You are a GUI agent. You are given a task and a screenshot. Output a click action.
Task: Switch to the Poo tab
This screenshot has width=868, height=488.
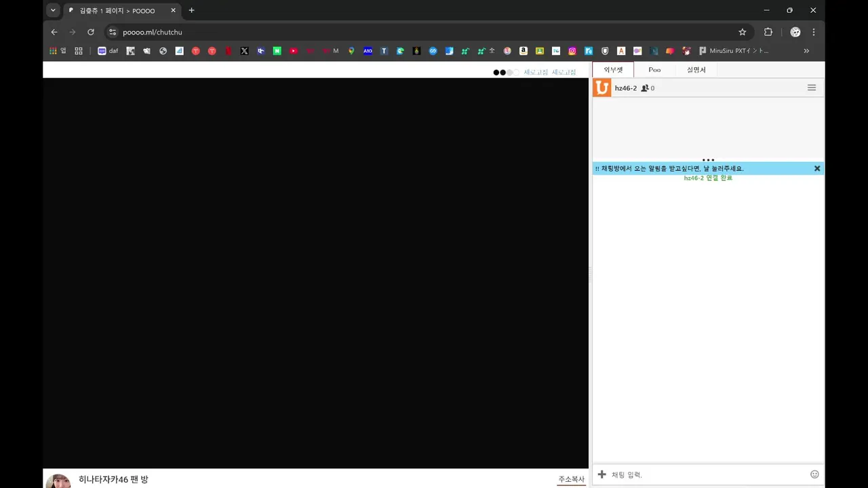coord(654,70)
